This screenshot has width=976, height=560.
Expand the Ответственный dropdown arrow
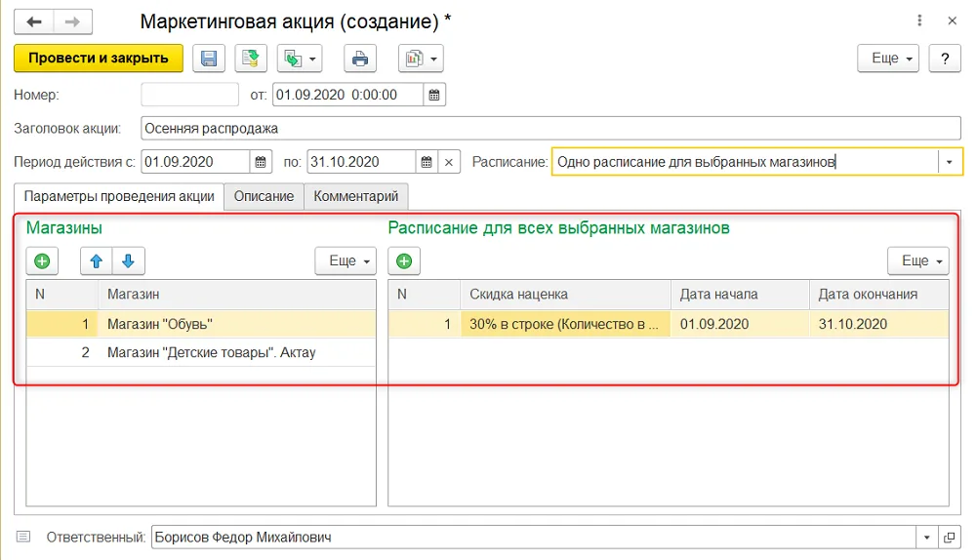[927, 537]
